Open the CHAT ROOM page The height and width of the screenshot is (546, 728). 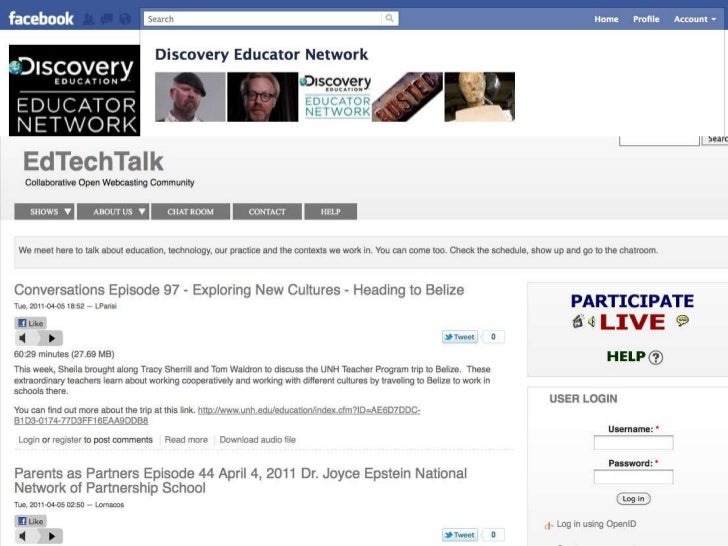tap(190, 212)
